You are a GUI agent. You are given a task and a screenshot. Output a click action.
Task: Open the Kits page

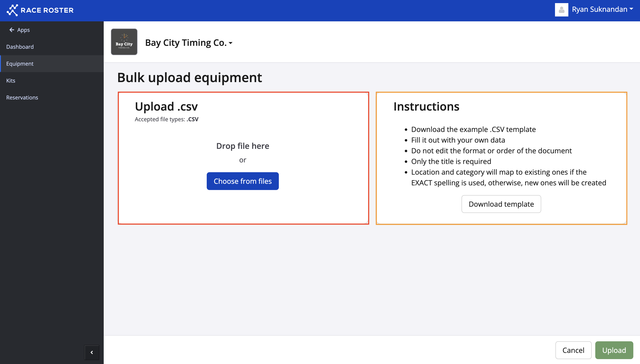[11, 81]
